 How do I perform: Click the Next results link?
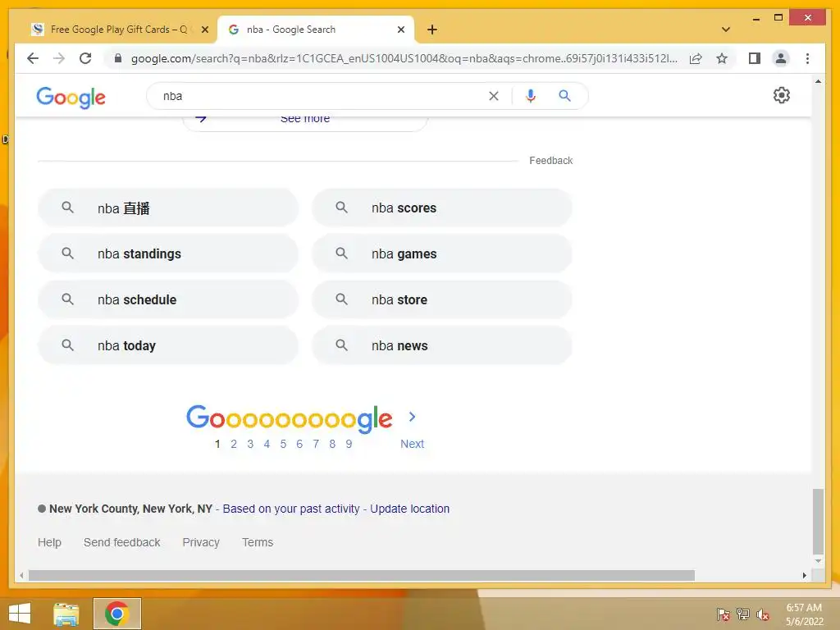point(412,444)
